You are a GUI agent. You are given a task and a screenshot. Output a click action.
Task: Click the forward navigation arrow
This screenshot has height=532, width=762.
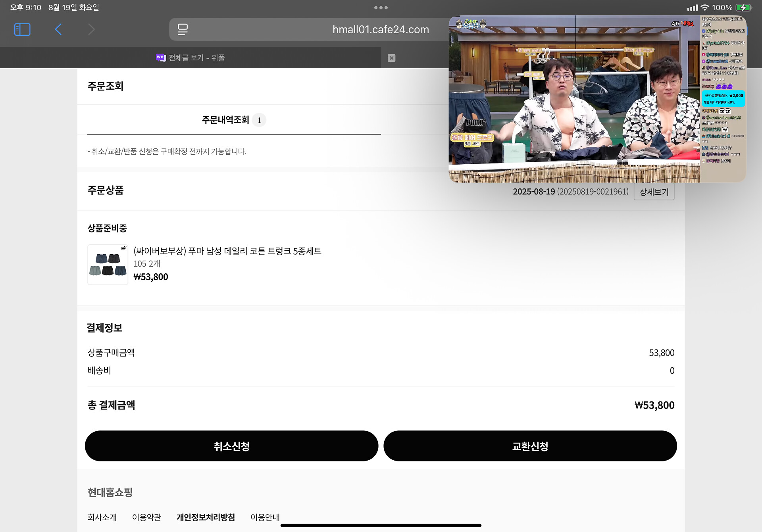pyautogui.click(x=91, y=29)
